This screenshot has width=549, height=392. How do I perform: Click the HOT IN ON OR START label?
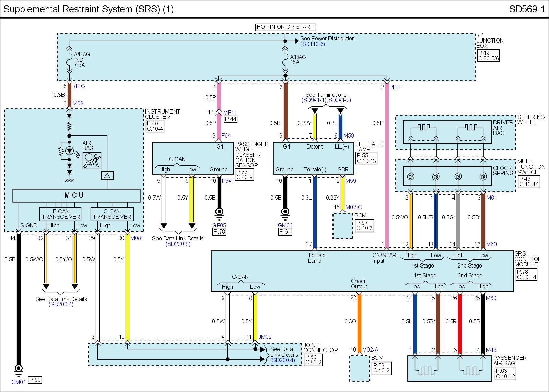[x=285, y=27]
